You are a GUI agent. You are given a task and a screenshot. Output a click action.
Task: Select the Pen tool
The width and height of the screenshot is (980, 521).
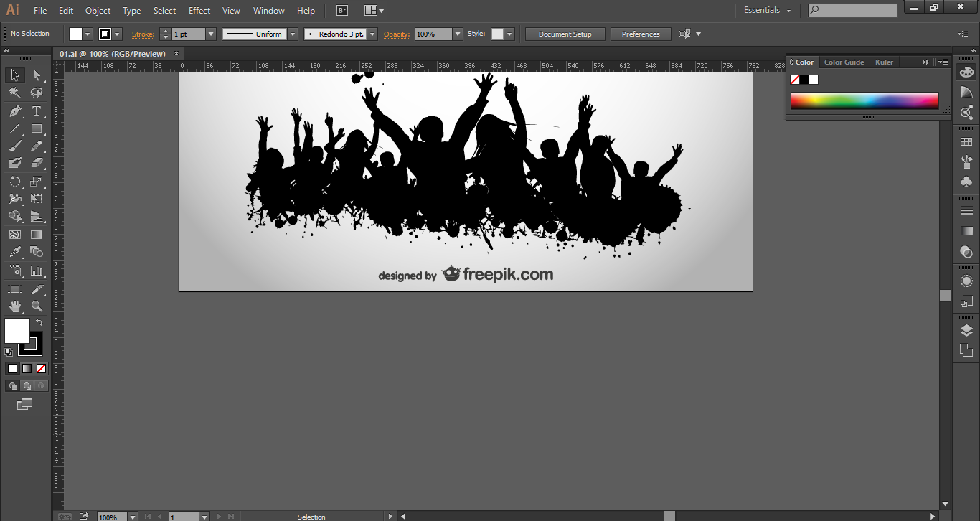[14, 111]
